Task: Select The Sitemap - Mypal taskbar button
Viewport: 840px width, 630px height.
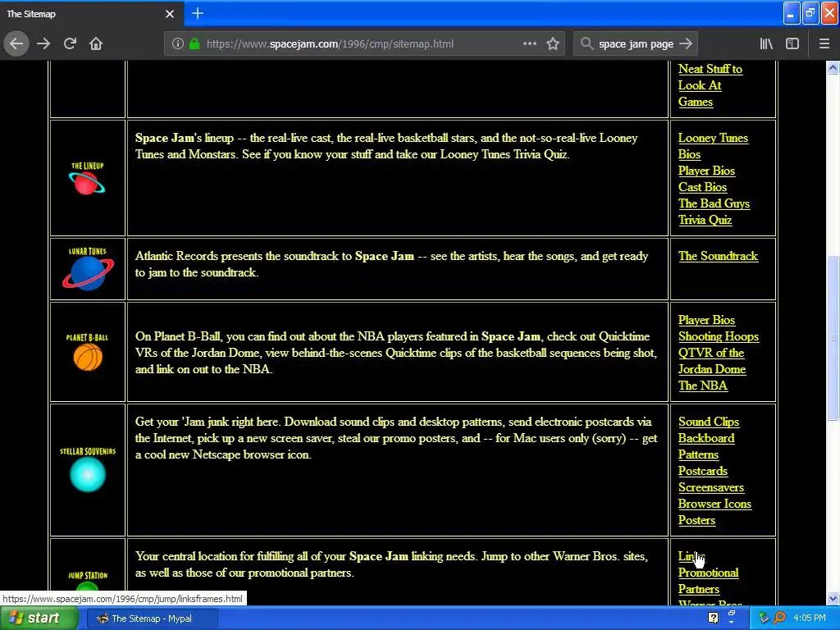Action: (x=151, y=619)
